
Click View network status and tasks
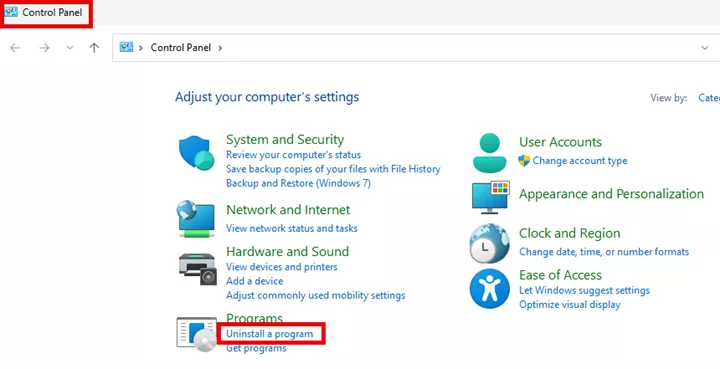[292, 228]
